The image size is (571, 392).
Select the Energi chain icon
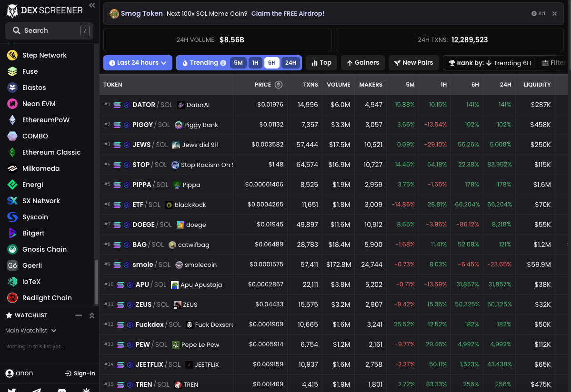pos(12,185)
